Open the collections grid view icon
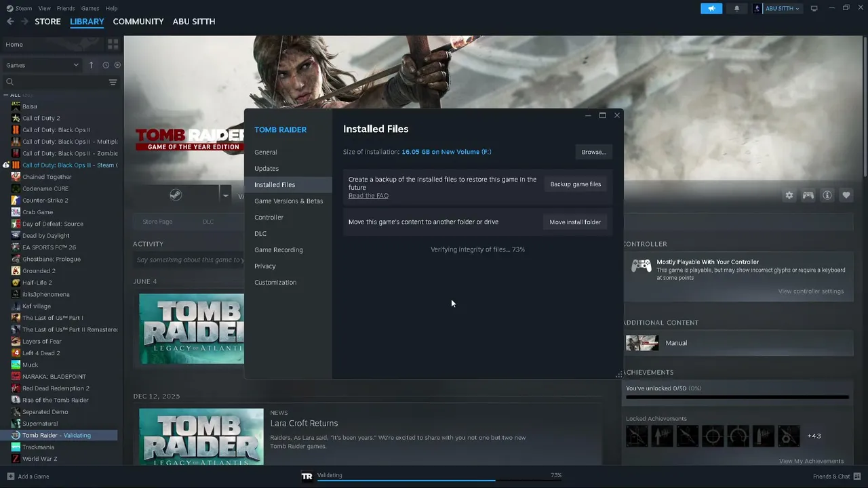Image resolution: width=868 pixels, height=488 pixels. click(x=113, y=44)
